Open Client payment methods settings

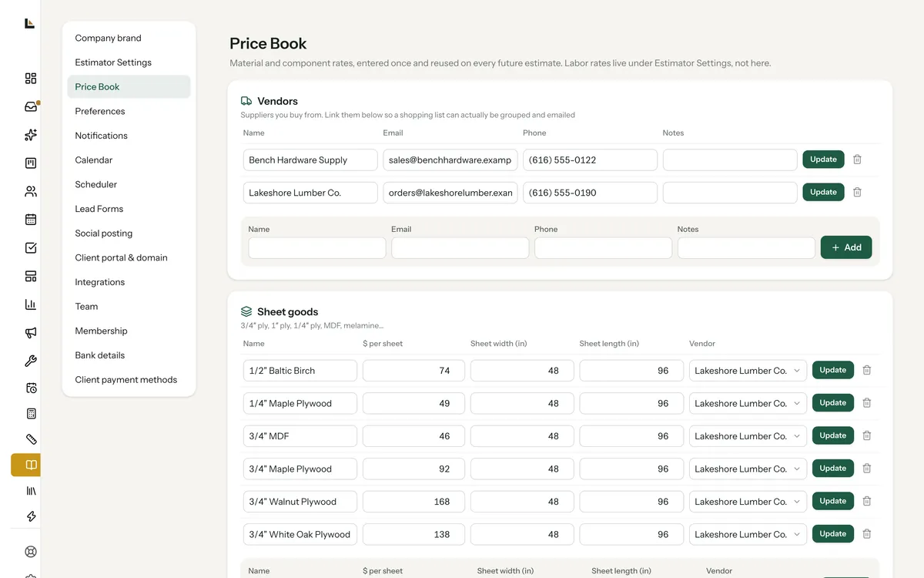[129, 379]
